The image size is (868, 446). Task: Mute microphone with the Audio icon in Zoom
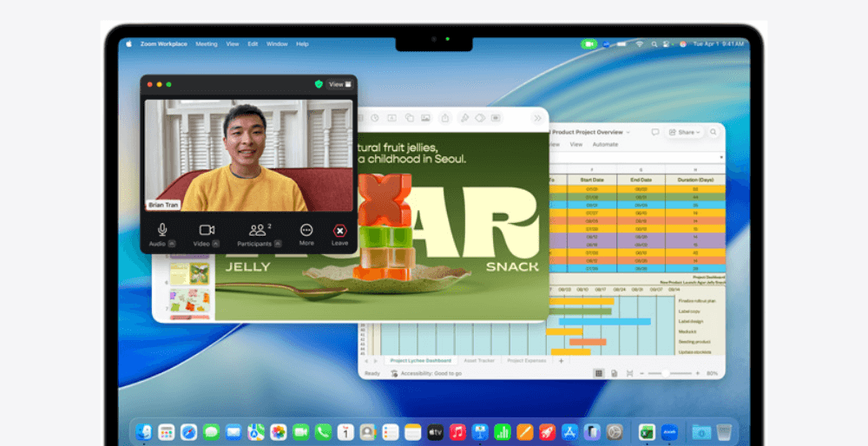coord(162,230)
